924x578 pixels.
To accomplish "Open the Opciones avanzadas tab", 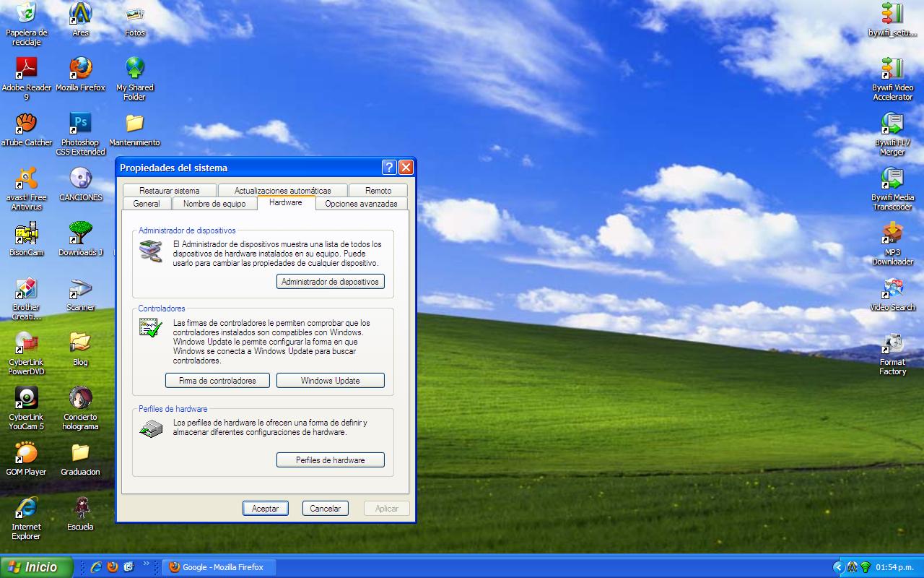I will 361,204.
